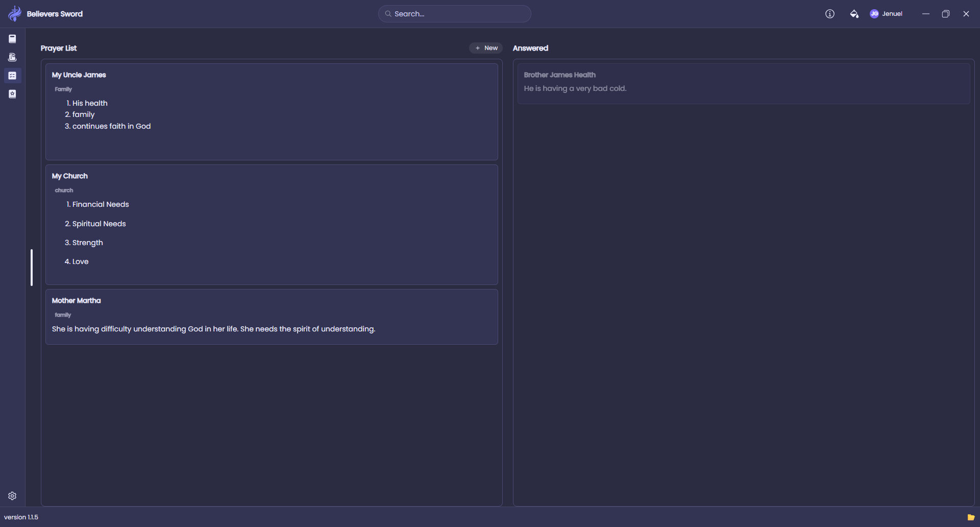Image resolution: width=980 pixels, height=527 pixels.
Task: Open the paint bucket theme picker
Action: point(854,14)
